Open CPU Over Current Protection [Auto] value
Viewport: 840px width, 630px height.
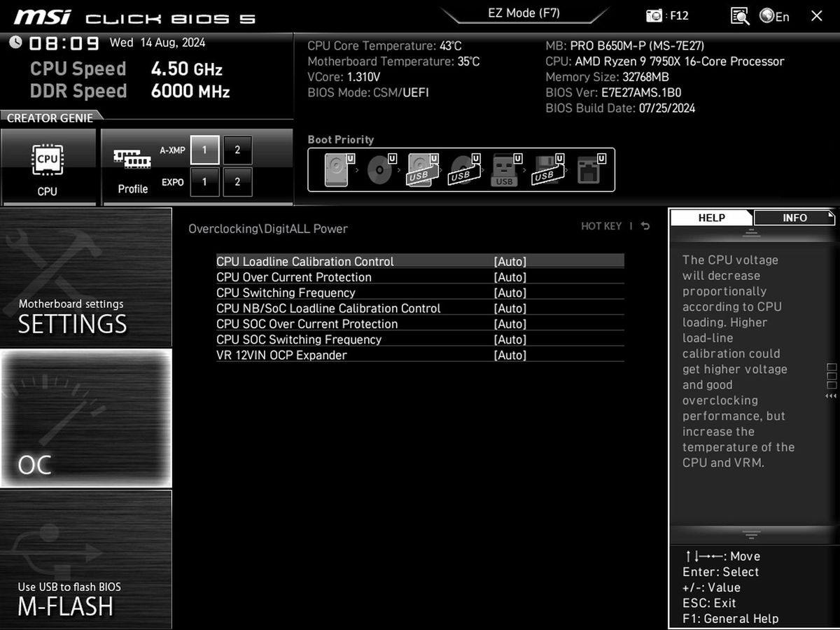pyautogui.click(x=510, y=277)
